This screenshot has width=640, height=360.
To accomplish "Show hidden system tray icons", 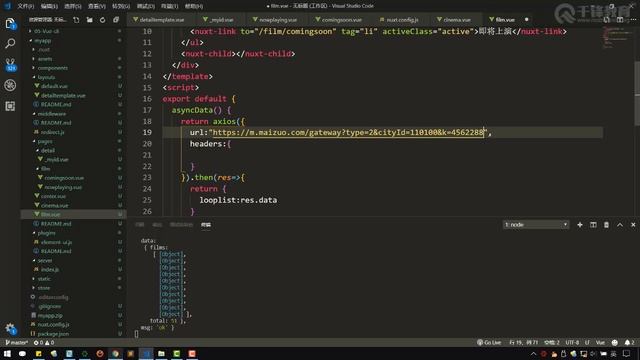I will (533, 353).
